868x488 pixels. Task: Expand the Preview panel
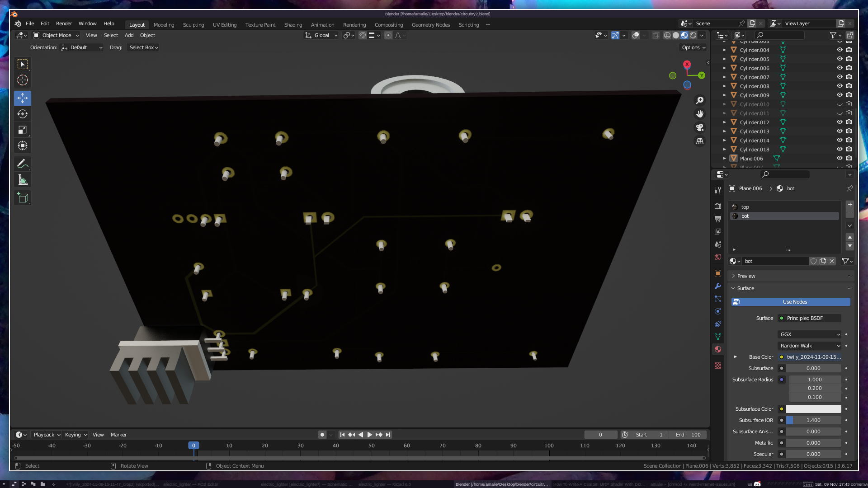(x=746, y=276)
